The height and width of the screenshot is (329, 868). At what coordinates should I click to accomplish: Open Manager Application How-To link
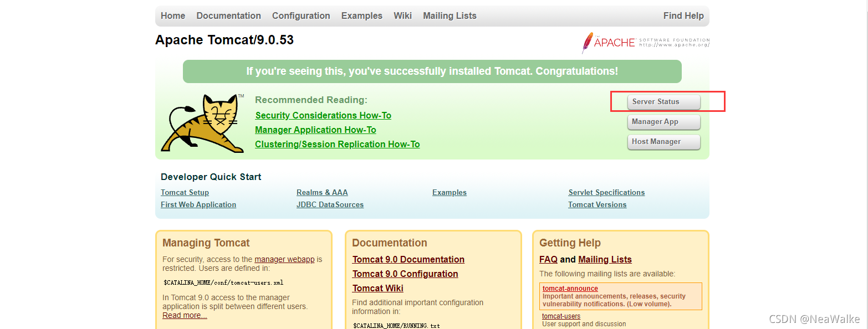(315, 130)
